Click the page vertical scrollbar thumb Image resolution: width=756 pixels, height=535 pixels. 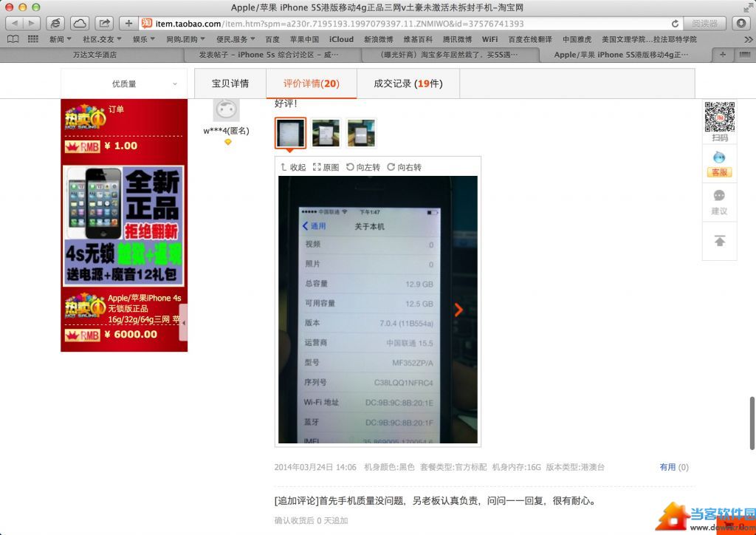[x=751, y=423]
